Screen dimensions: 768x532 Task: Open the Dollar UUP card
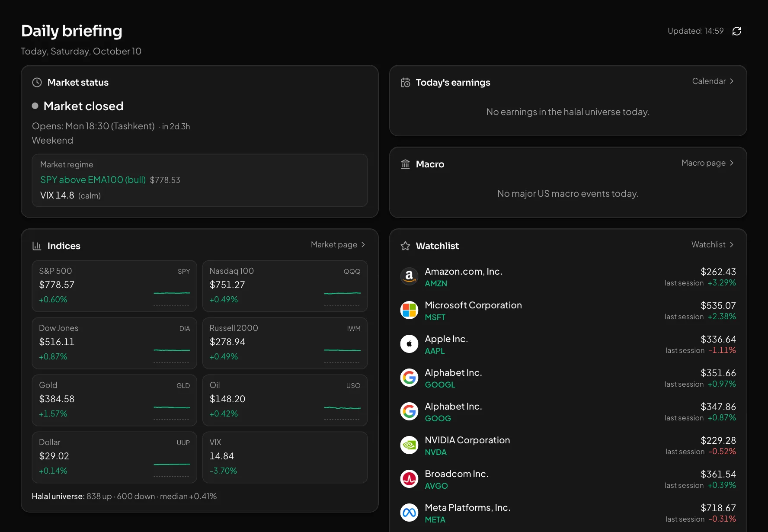(115, 457)
